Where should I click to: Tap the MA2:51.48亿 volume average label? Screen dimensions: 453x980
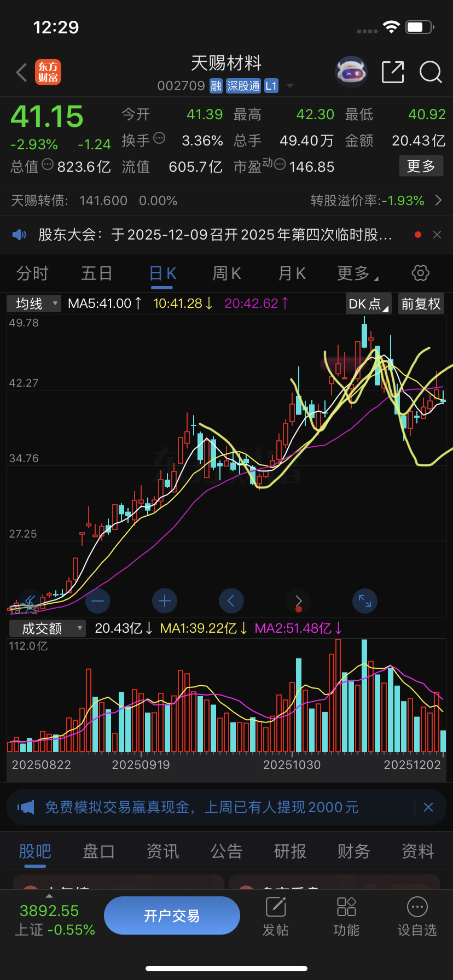click(299, 628)
